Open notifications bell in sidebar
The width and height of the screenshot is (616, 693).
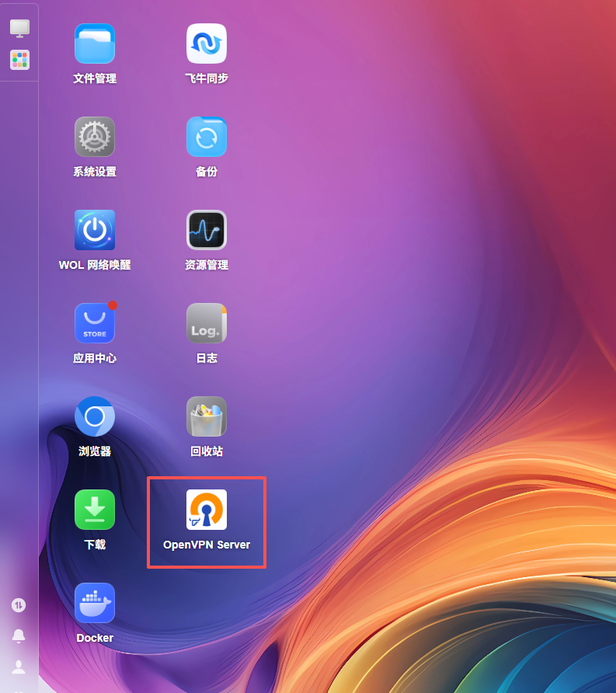pos(19,636)
